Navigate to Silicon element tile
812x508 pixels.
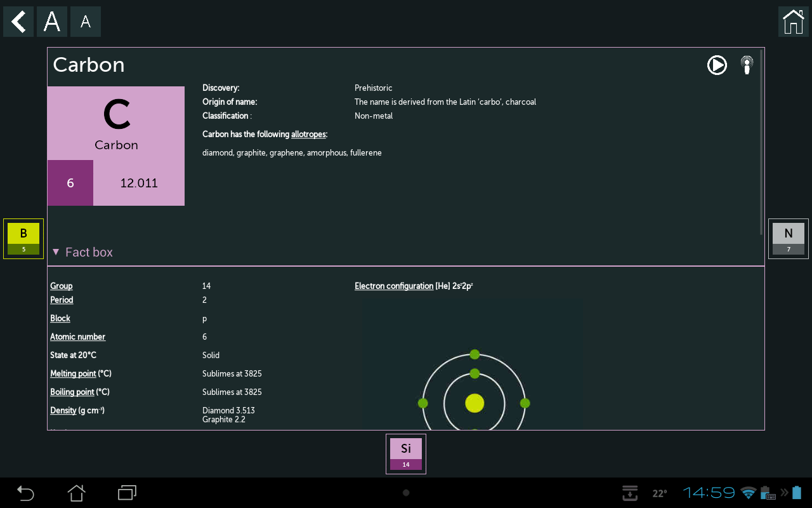click(406, 454)
